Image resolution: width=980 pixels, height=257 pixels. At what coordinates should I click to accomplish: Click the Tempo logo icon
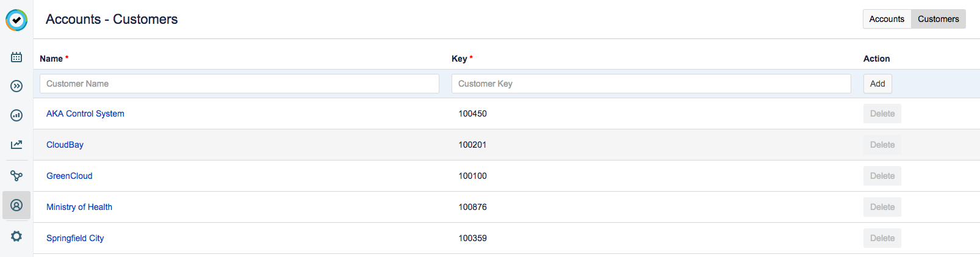(x=16, y=20)
